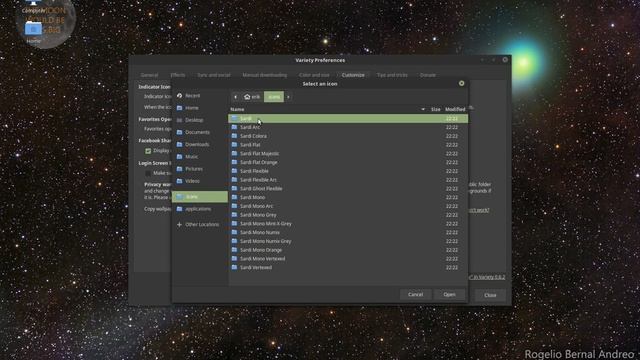Select the Sardi Flat Majestic folder
This screenshot has height=360, width=640.
[348, 153]
